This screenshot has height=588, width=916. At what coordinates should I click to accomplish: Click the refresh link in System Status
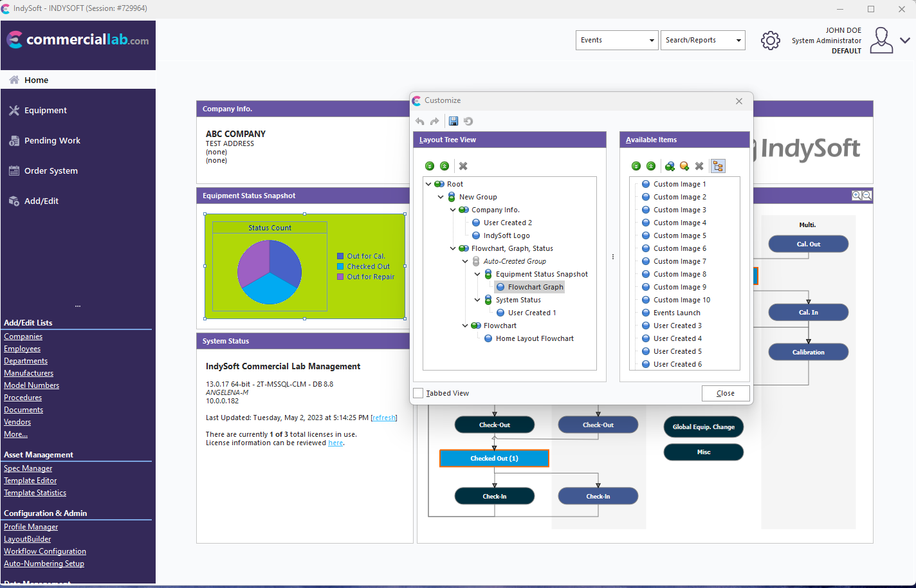[384, 418]
